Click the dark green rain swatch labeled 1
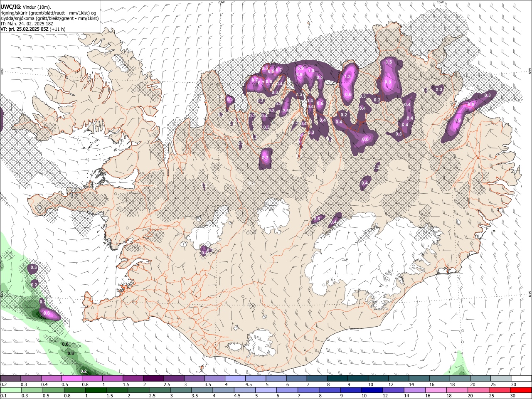The image size is (532, 399). (96, 390)
